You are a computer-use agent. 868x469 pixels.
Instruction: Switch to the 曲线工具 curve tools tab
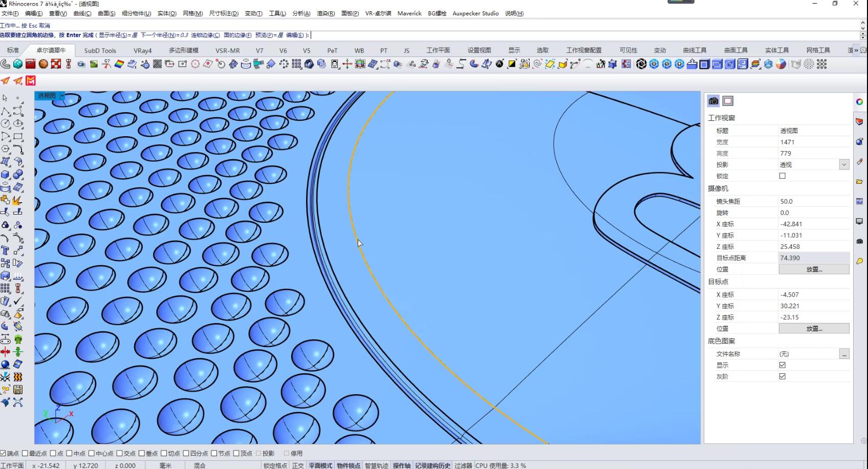click(695, 50)
